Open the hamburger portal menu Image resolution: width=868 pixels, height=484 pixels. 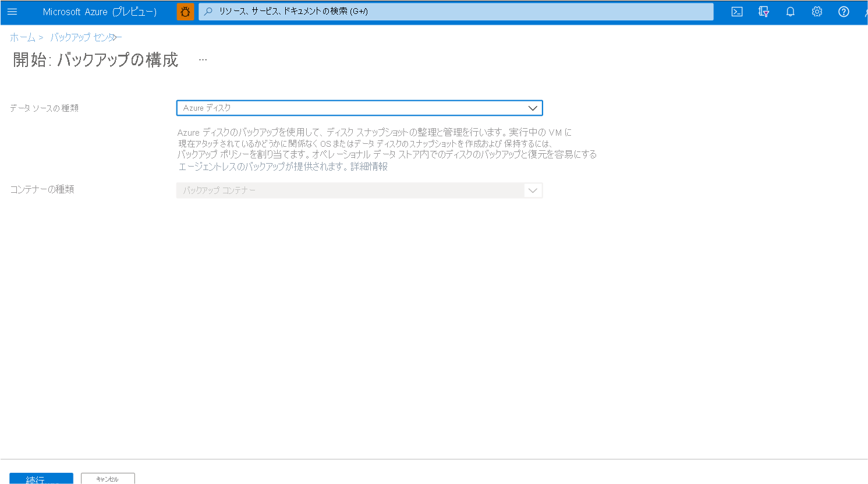click(12, 12)
